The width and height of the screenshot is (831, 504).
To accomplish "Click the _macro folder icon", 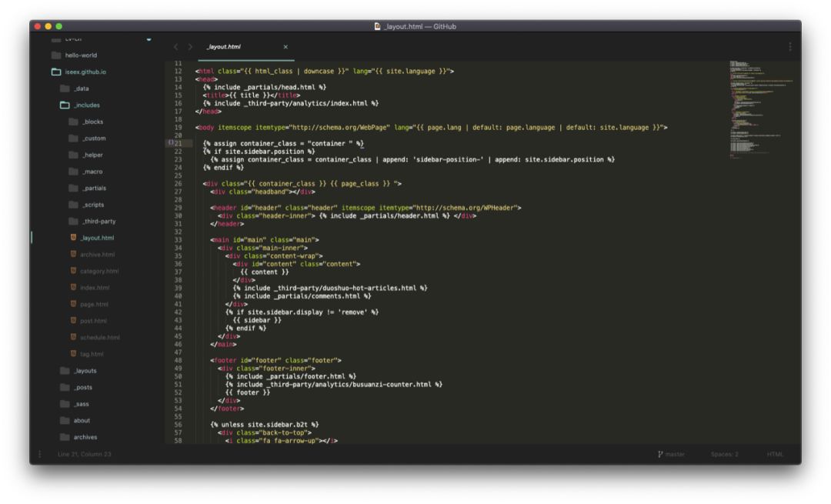I will 74,172.
